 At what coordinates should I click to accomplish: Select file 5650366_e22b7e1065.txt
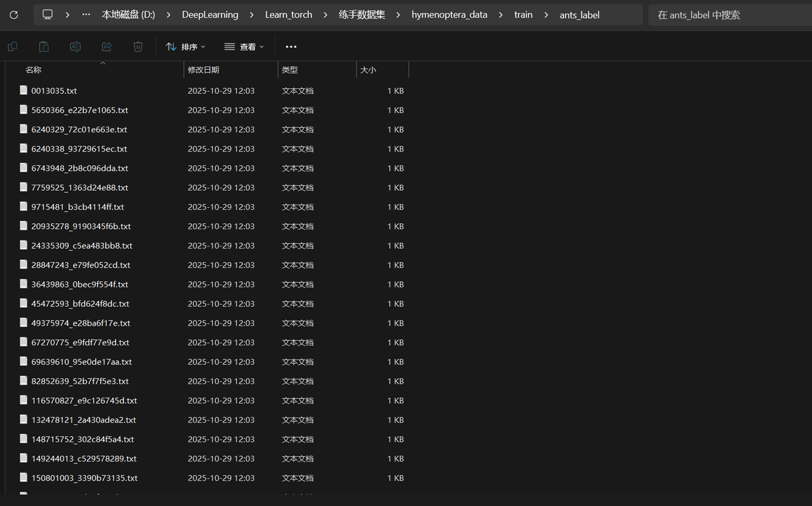[x=80, y=110]
